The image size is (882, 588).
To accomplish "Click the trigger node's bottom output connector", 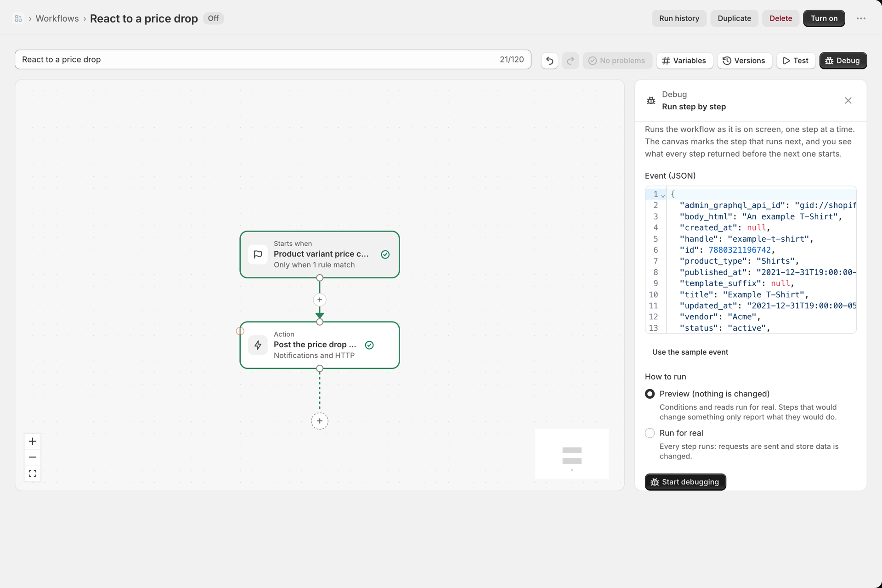I will [320, 277].
